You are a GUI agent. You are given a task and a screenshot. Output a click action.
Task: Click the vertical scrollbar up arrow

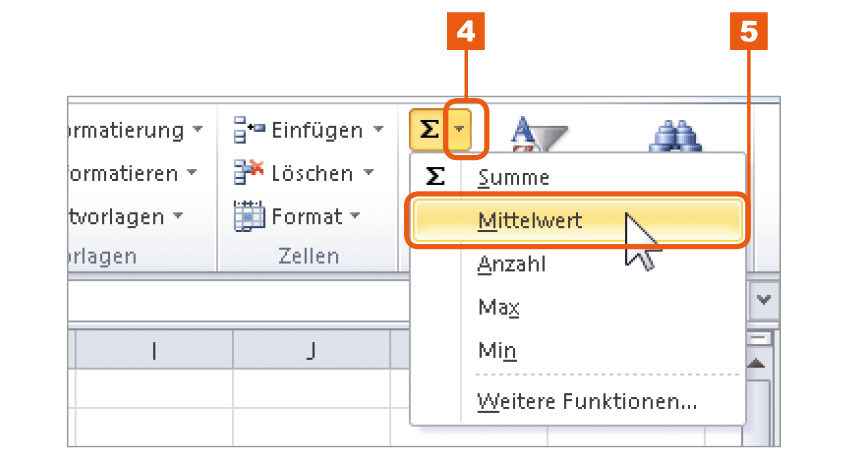coord(757,363)
